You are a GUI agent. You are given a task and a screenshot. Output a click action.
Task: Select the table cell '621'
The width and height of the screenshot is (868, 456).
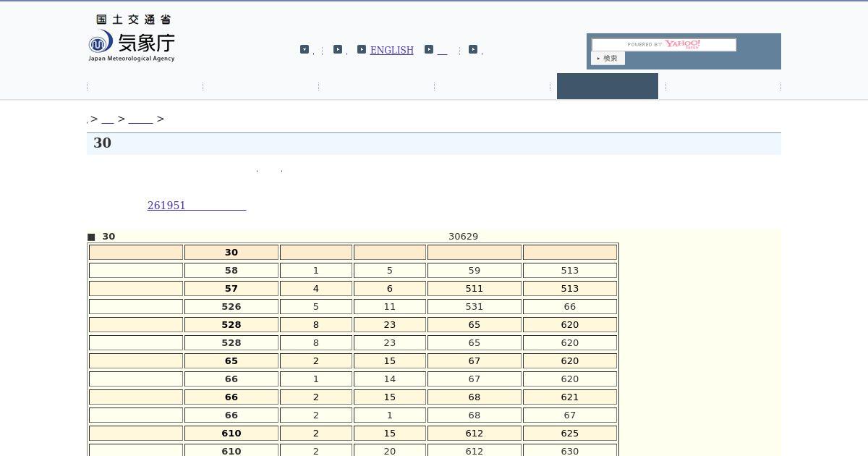tap(570, 397)
